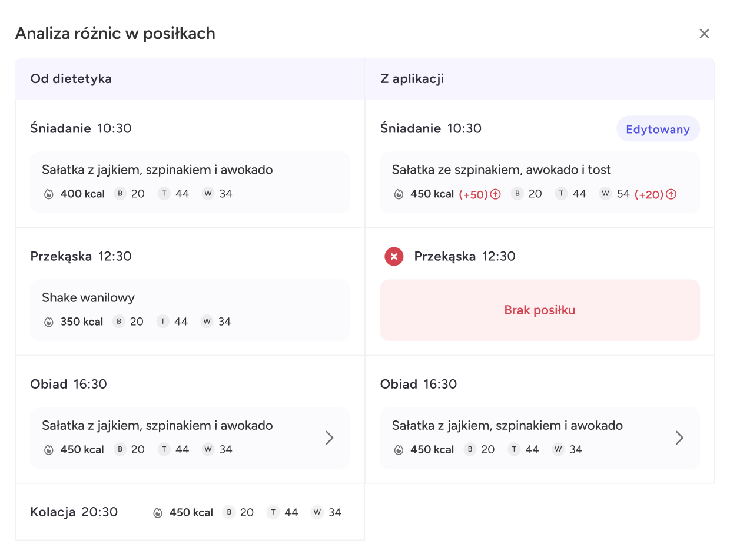This screenshot has height=560, width=730.
Task: Click the Edytowany badge on Śniadanie
Action: [658, 129]
